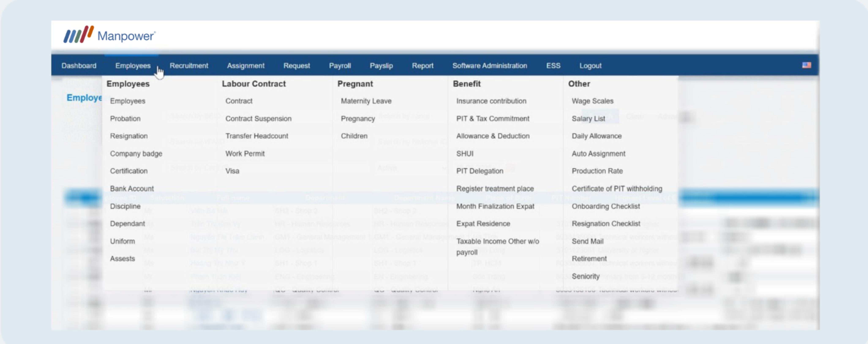
Task: Open Salary List entry
Action: [588, 119]
